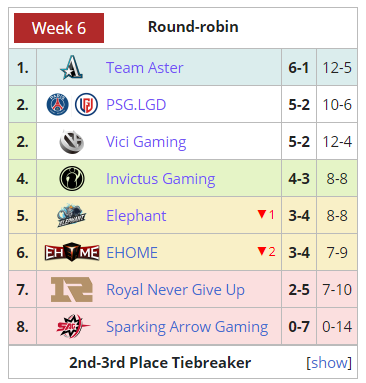The image size is (366, 383).
Task: Click the Royal Never Give Up logo
Action: pos(72,289)
